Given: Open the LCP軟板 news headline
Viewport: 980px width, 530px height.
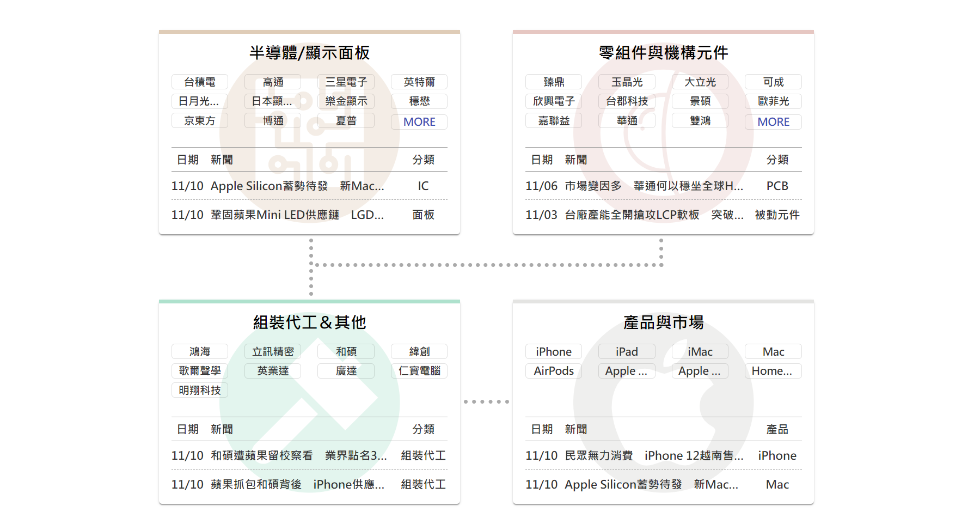Looking at the screenshot, I should pos(653,215).
